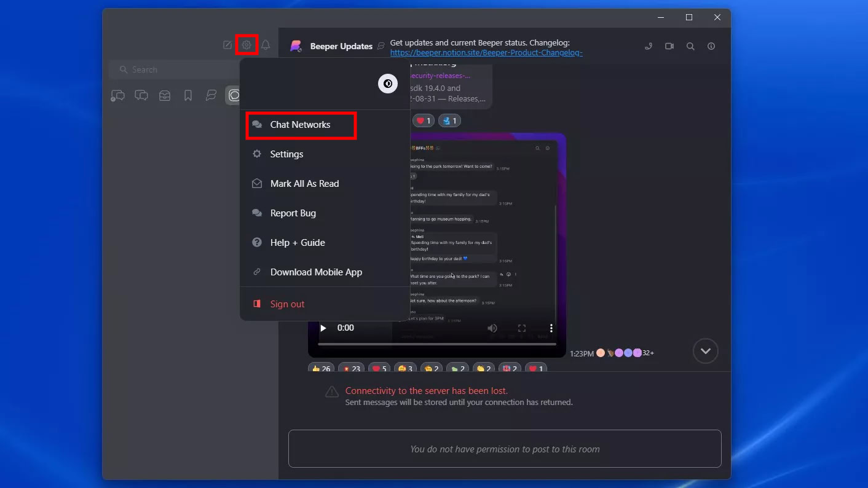868x488 pixels.
Task: Jump to latest messages with the down-chevron button
Action: click(705, 351)
